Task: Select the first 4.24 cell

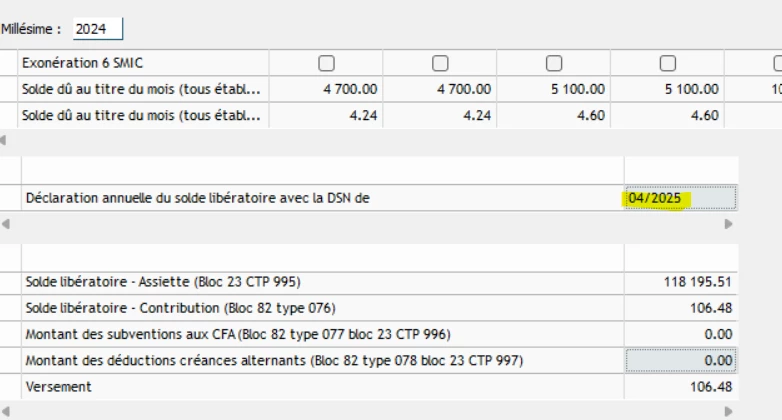Action: point(326,115)
